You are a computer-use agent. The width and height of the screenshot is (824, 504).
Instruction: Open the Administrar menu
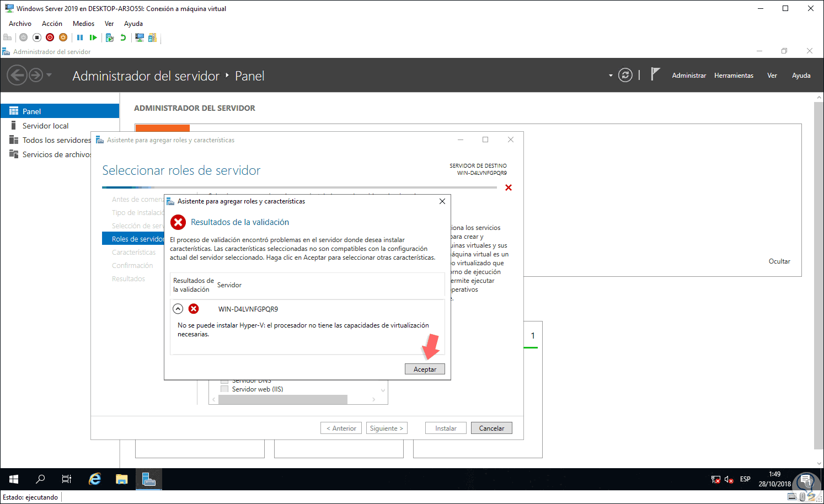[689, 76]
